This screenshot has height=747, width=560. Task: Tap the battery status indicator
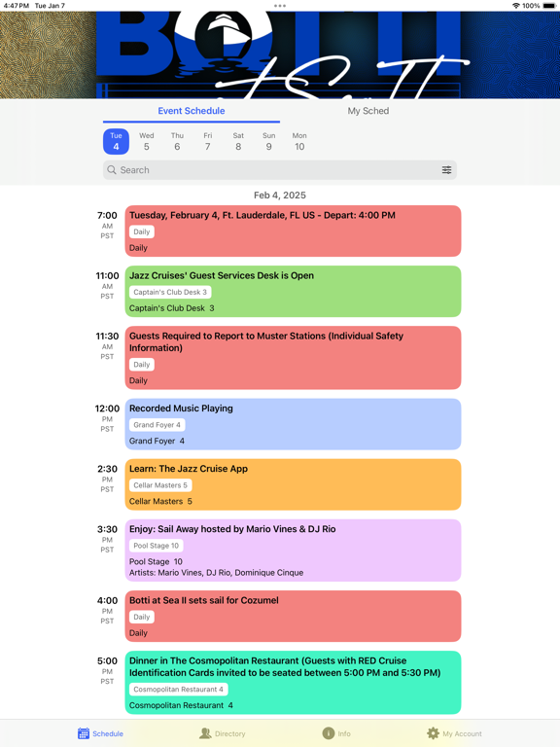[x=549, y=6]
